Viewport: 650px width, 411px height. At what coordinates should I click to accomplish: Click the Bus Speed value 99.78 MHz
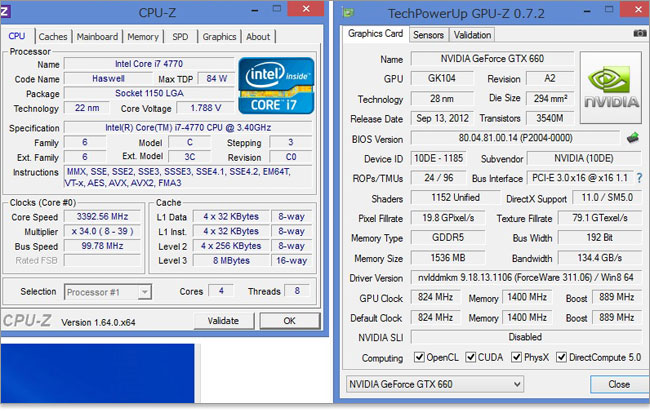point(102,246)
